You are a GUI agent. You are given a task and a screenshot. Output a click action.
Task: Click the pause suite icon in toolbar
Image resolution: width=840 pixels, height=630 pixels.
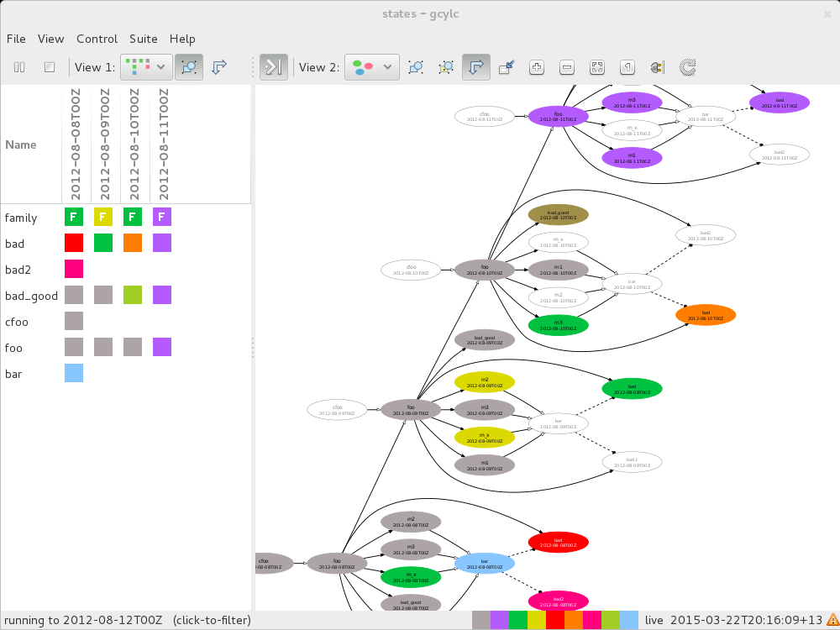pyautogui.click(x=19, y=67)
